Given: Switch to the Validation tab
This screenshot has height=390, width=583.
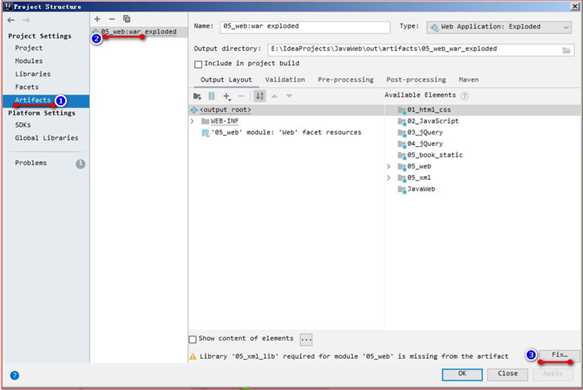Looking at the screenshot, I should (285, 80).
